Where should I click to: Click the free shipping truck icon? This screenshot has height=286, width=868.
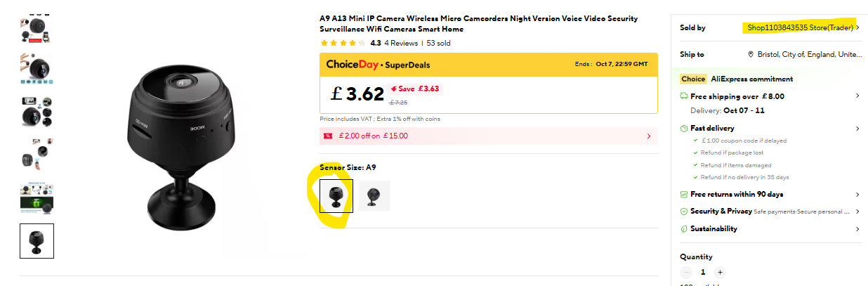pyautogui.click(x=684, y=96)
